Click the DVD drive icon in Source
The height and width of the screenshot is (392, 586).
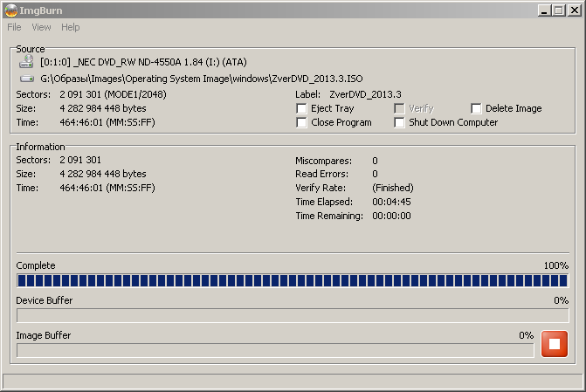[x=26, y=62]
